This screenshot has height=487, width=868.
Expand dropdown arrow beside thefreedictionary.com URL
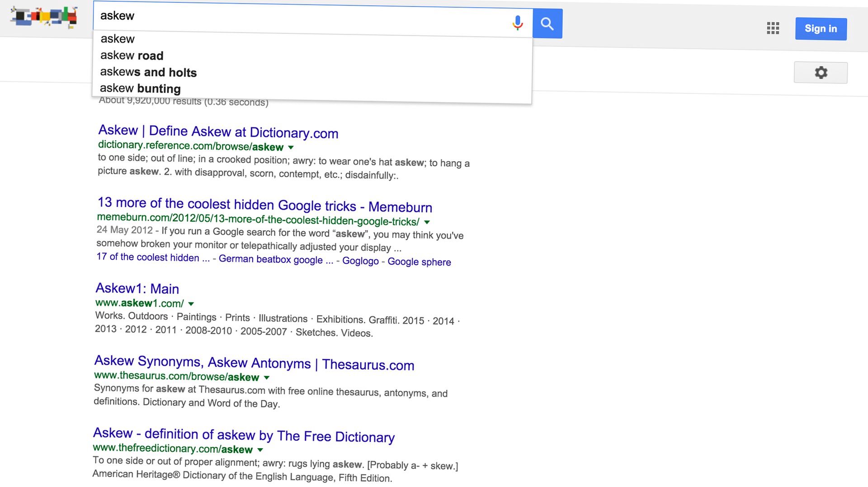click(x=260, y=450)
